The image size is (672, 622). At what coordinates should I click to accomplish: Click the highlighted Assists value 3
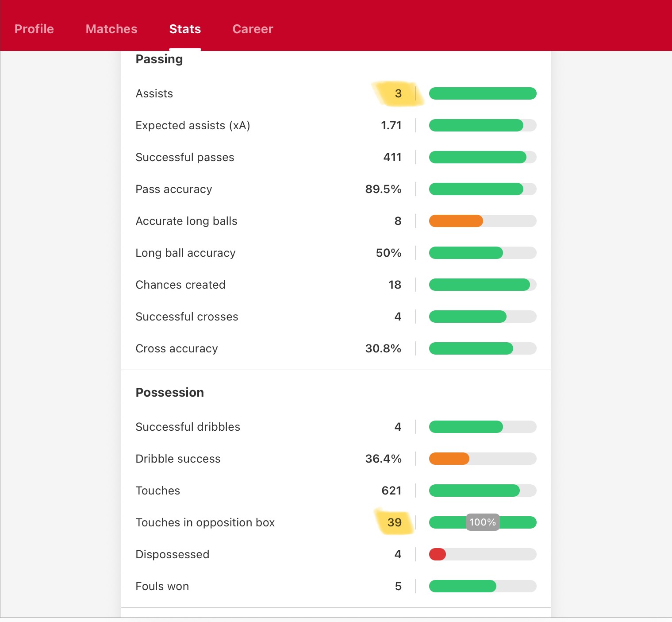coord(398,93)
